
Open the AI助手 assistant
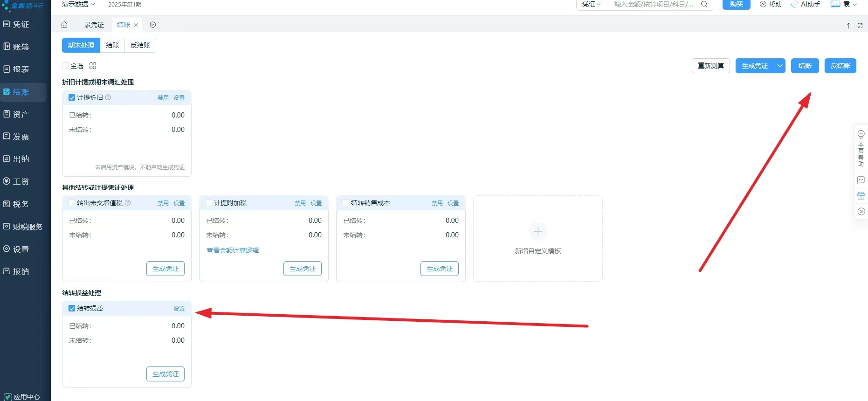point(806,4)
